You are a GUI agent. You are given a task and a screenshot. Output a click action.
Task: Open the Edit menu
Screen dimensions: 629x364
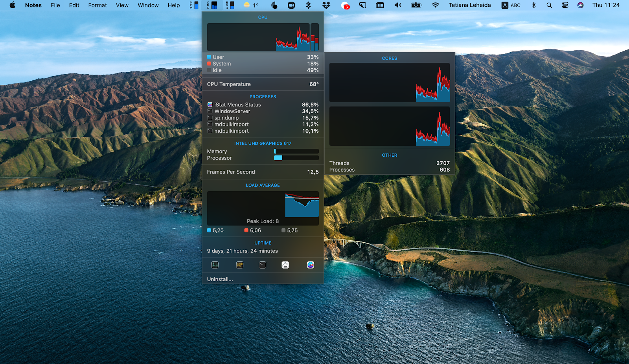[x=74, y=5]
